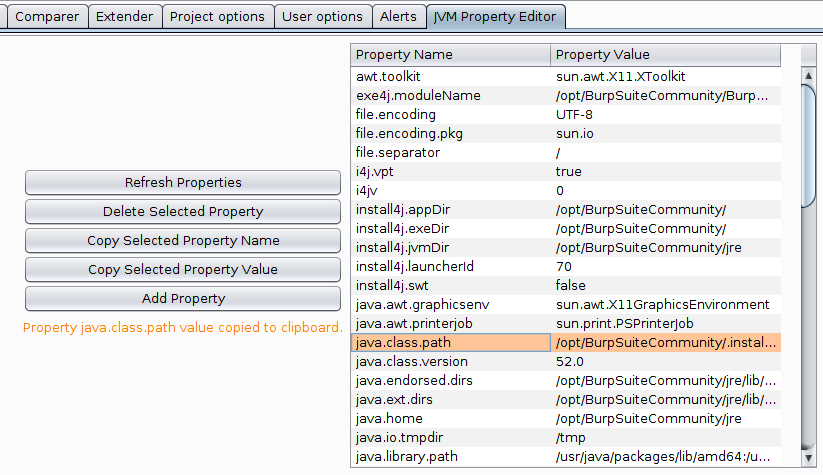Image resolution: width=823 pixels, height=475 pixels.
Task: Click the vertical scrollbar thumb
Action: click(x=808, y=145)
